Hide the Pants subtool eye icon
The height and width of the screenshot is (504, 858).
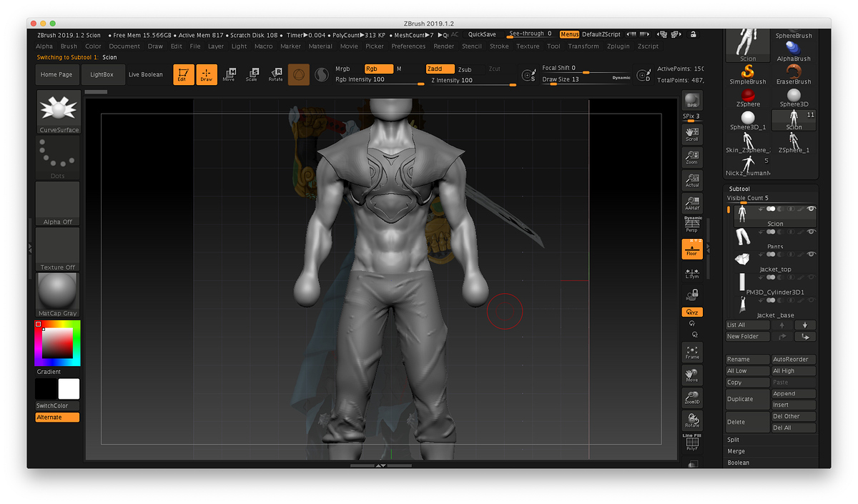click(811, 232)
